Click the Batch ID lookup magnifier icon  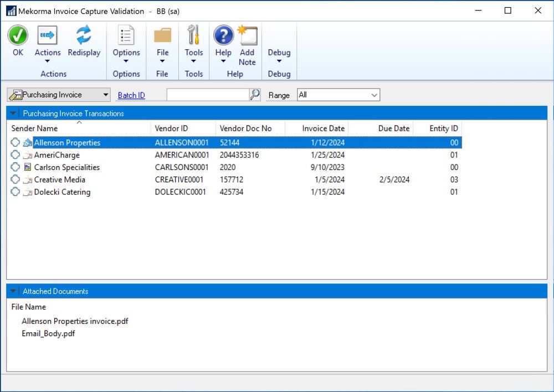point(255,95)
